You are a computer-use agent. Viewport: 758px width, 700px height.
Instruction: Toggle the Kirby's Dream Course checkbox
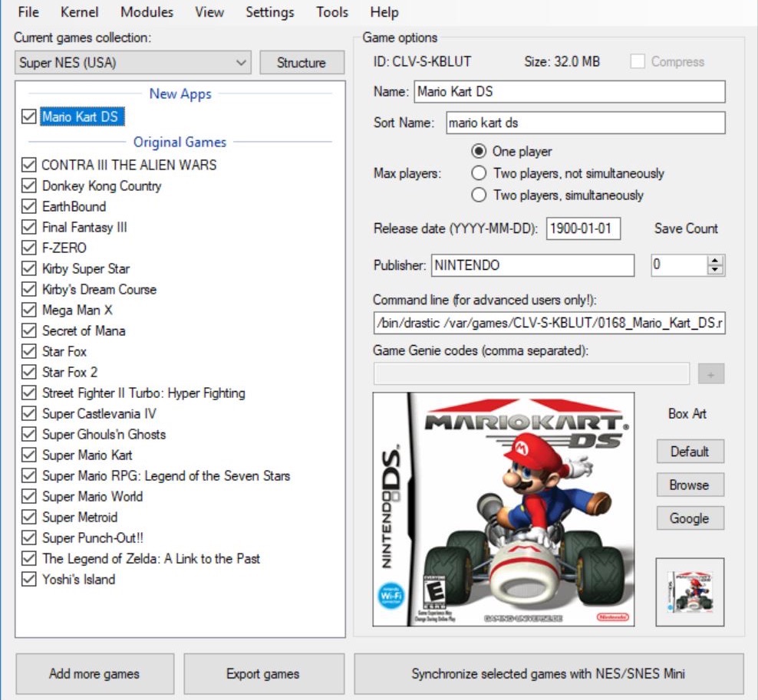pos(29,289)
